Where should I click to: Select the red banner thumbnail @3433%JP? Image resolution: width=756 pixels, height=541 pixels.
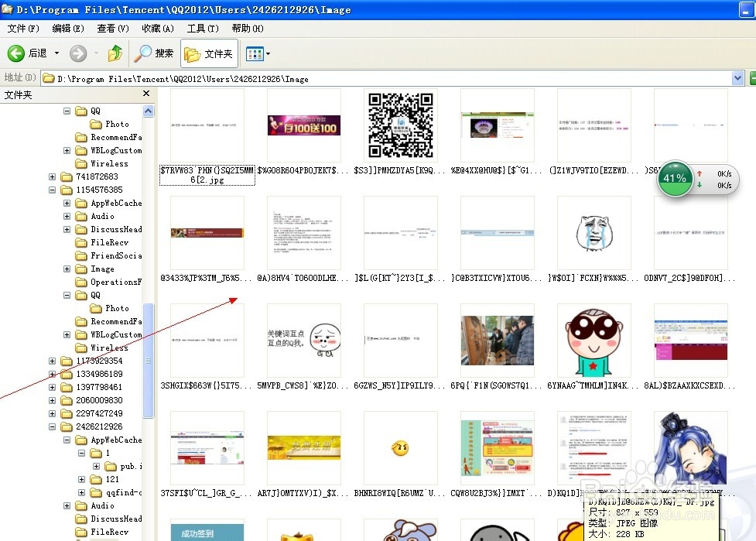tap(207, 233)
